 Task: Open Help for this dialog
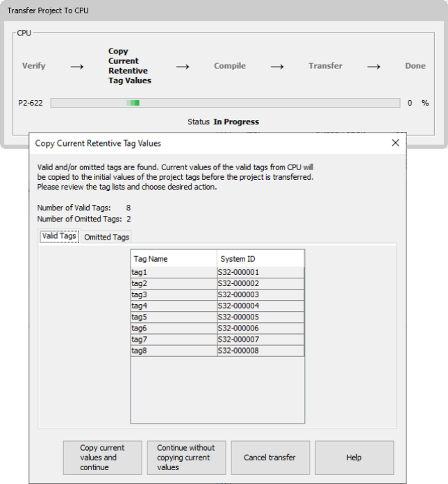(354, 458)
